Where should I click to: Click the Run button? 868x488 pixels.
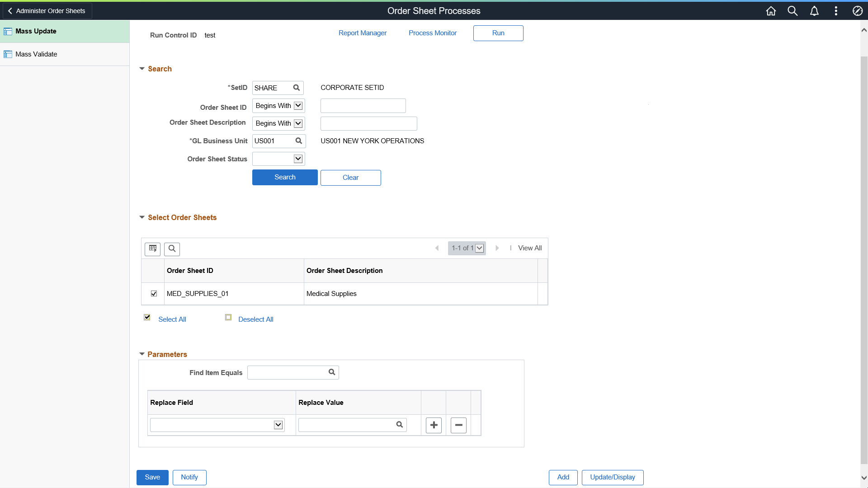tap(498, 33)
